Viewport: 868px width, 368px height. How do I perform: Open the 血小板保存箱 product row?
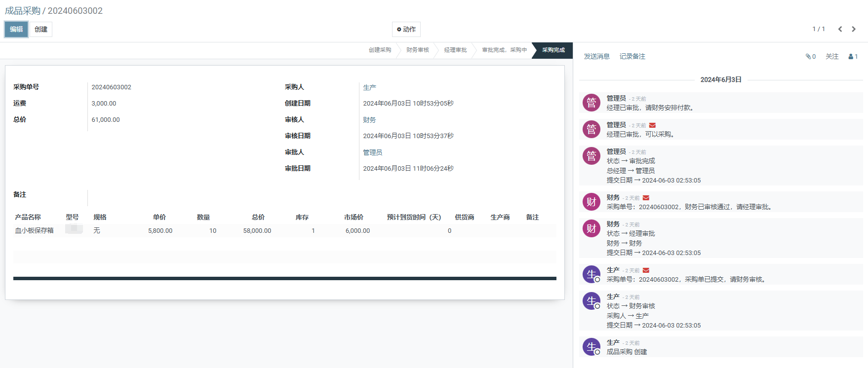[35, 231]
